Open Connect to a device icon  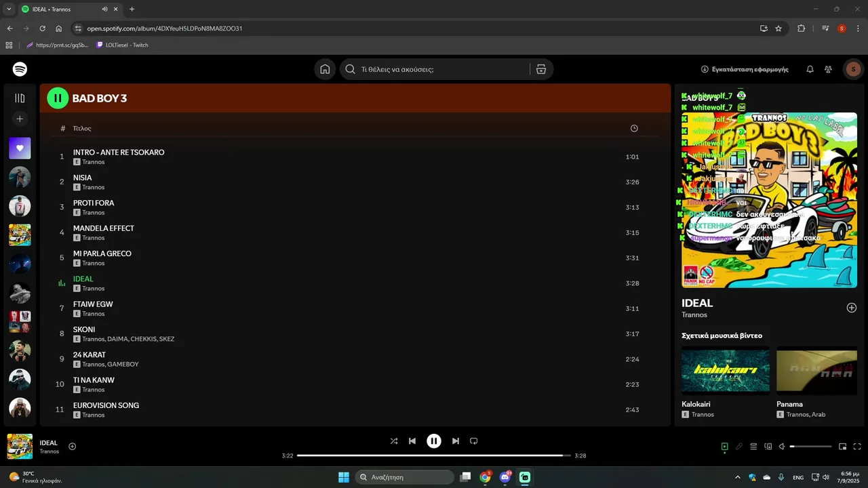coord(768,447)
